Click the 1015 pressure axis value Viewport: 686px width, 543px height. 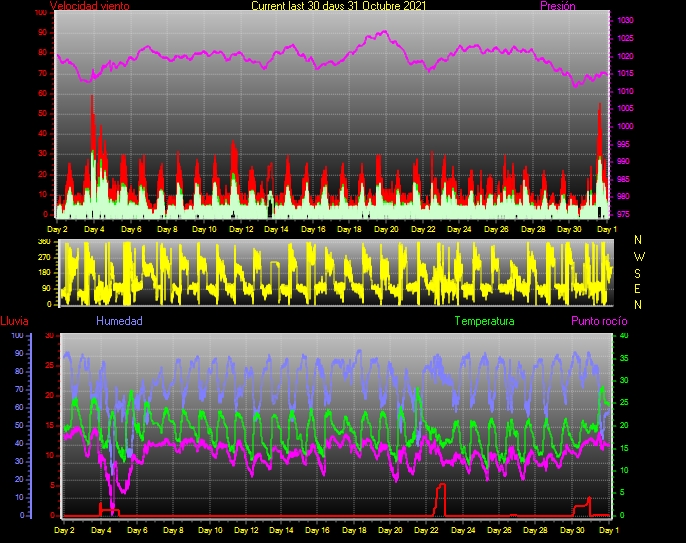tap(625, 73)
